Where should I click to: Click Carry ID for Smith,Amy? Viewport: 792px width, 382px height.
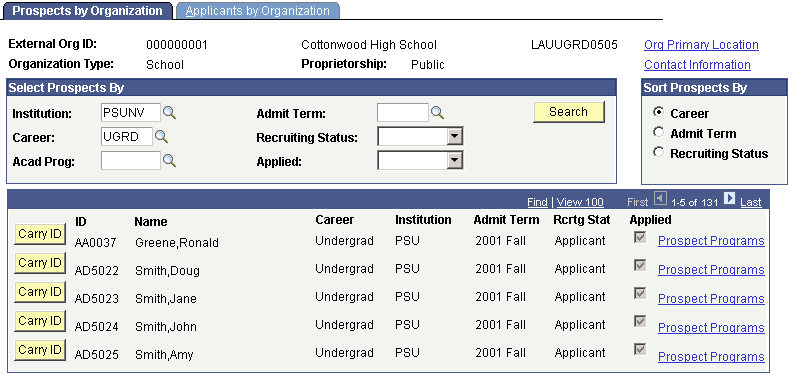(40, 350)
